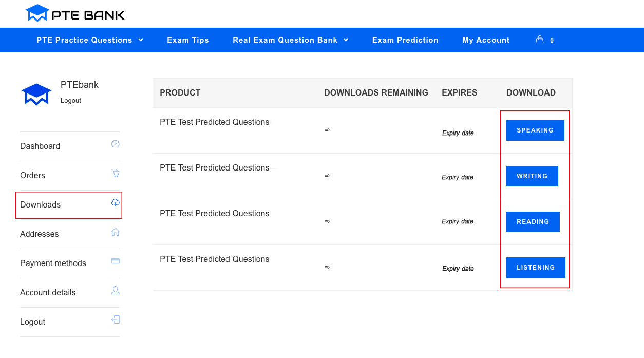Expand the PTE Practice Questions dropdown

85,40
